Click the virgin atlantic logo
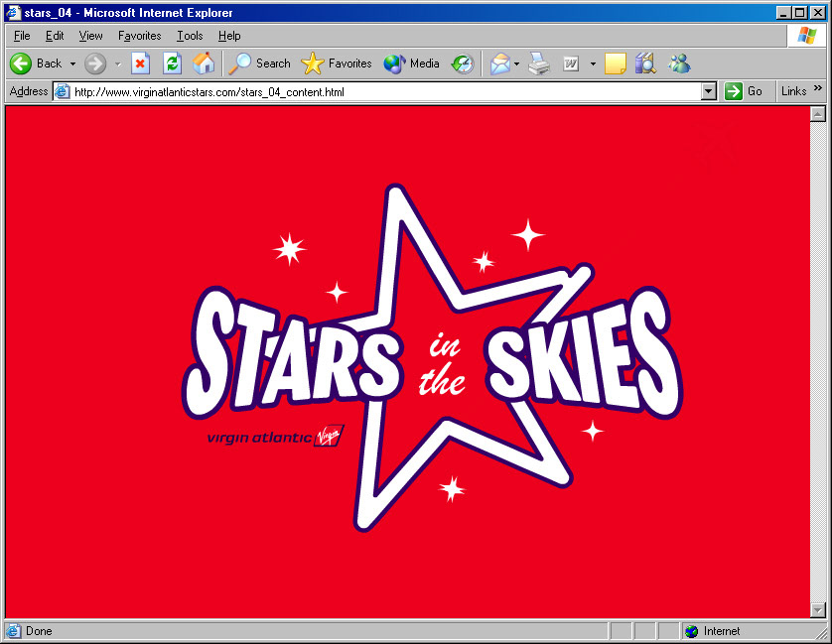 pyautogui.click(x=275, y=437)
